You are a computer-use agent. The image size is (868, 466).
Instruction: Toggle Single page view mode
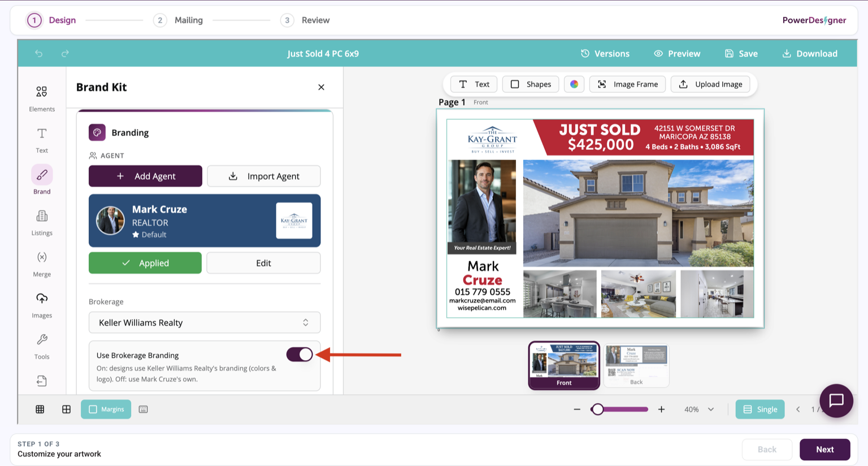point(760,409)
